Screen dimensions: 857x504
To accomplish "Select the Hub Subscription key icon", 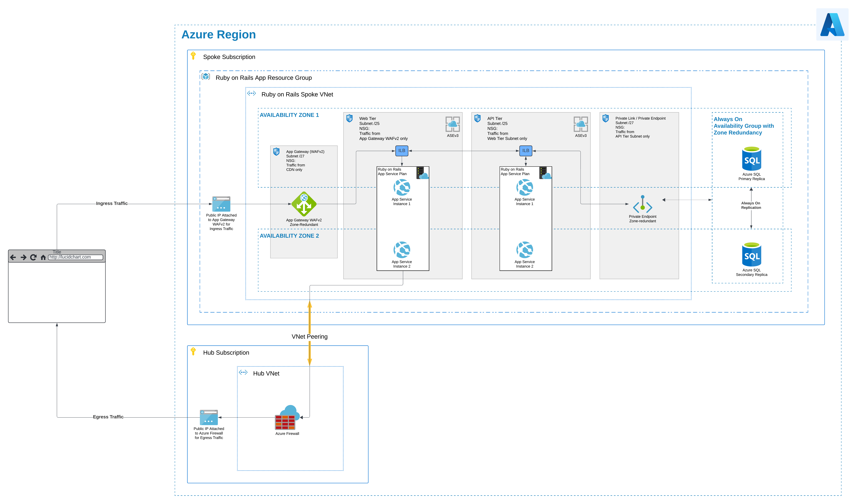I will coord(193,351).
